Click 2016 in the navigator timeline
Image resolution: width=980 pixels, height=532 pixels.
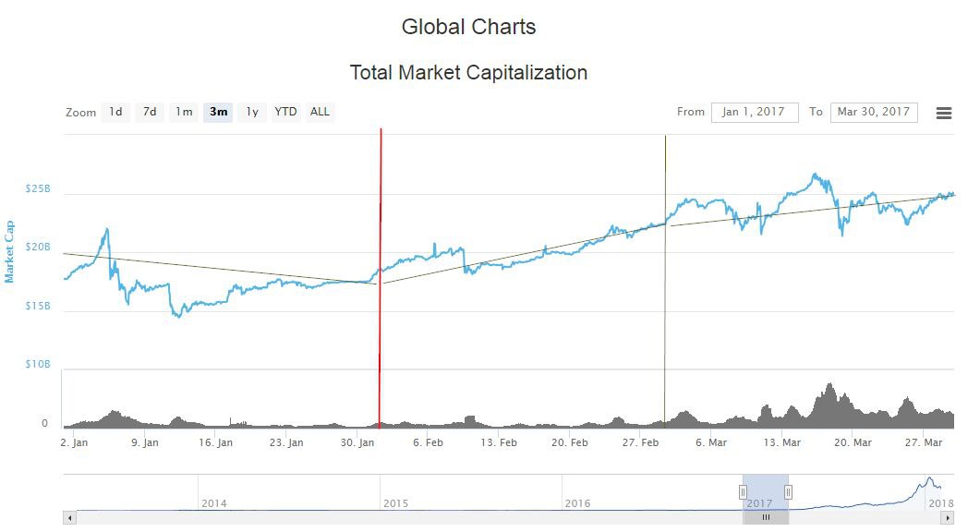pos(577,503)
